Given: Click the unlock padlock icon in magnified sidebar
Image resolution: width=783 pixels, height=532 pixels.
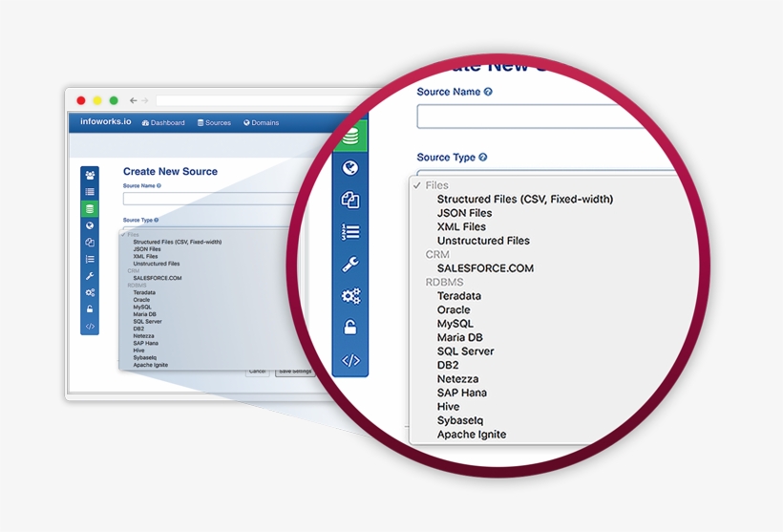Looking at the screenshot, I should pos(350,328).
